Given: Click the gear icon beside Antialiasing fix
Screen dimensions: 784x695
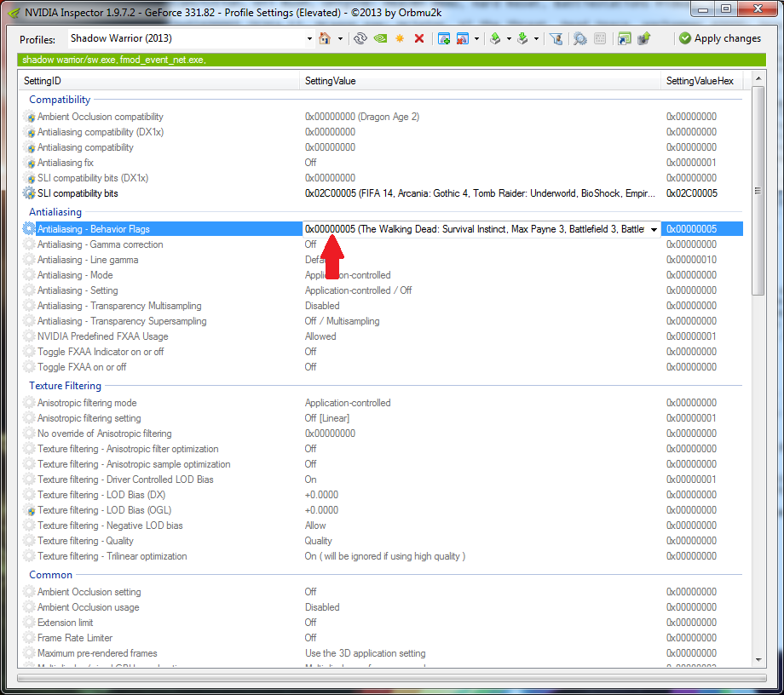Looking at the screenshot, I should point(30,163).
